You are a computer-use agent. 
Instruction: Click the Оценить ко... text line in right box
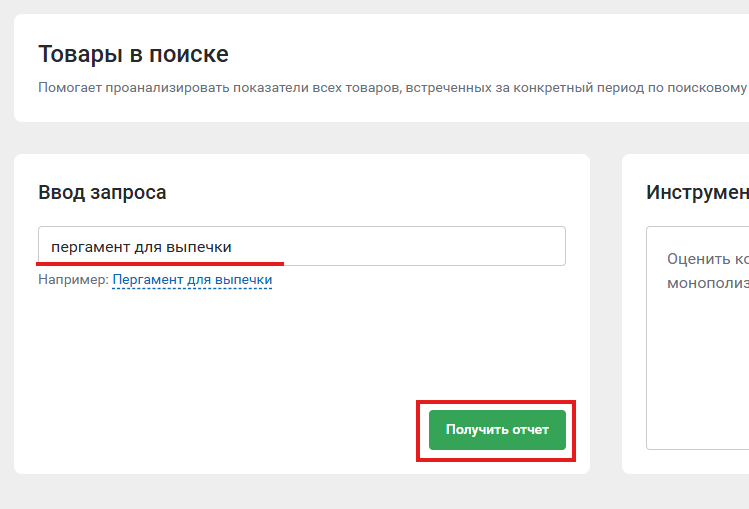(708, 259)
